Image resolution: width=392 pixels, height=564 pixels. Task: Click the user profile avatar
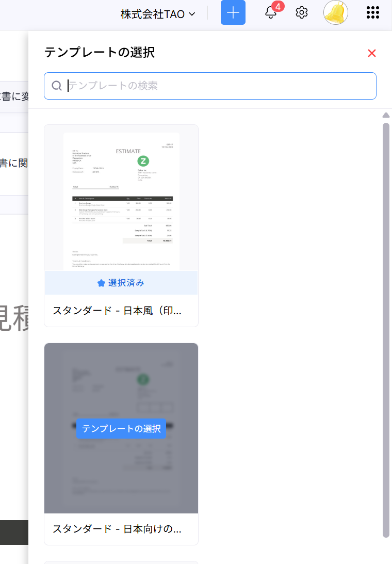tap(335, 12)
